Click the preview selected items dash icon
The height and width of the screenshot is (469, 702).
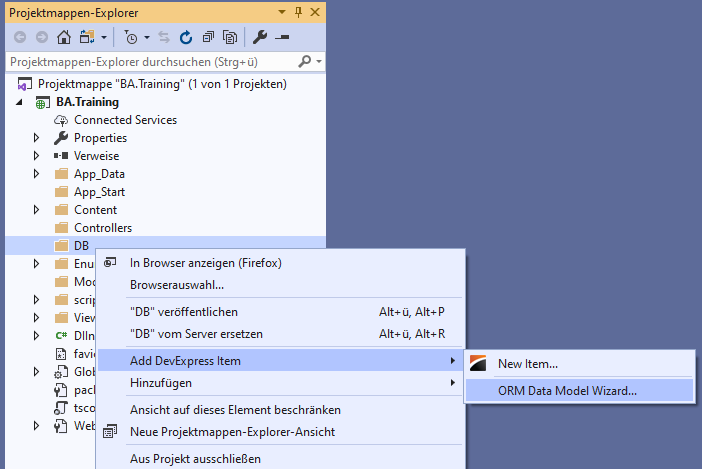coord(282,37)
